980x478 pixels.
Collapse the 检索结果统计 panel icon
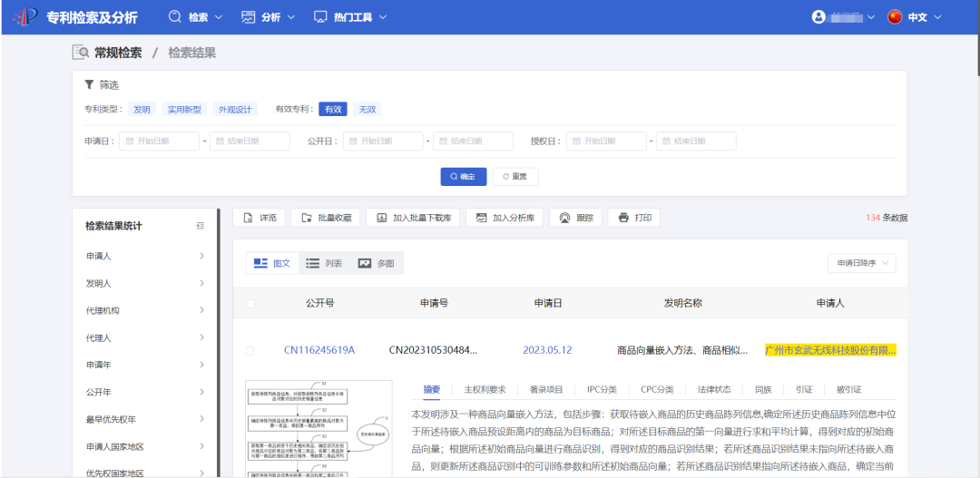tap(200, 226)
